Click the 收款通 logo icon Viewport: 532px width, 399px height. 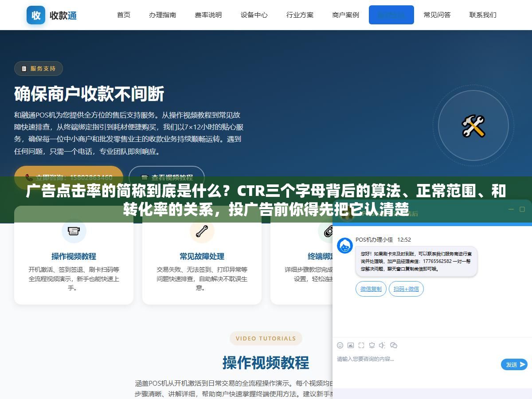(x=36, y=15)
